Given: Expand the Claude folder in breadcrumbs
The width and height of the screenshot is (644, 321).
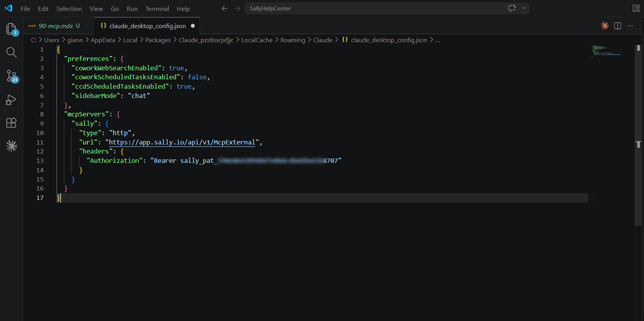Looking at the screenshot, I should click(x=322, y=40).
